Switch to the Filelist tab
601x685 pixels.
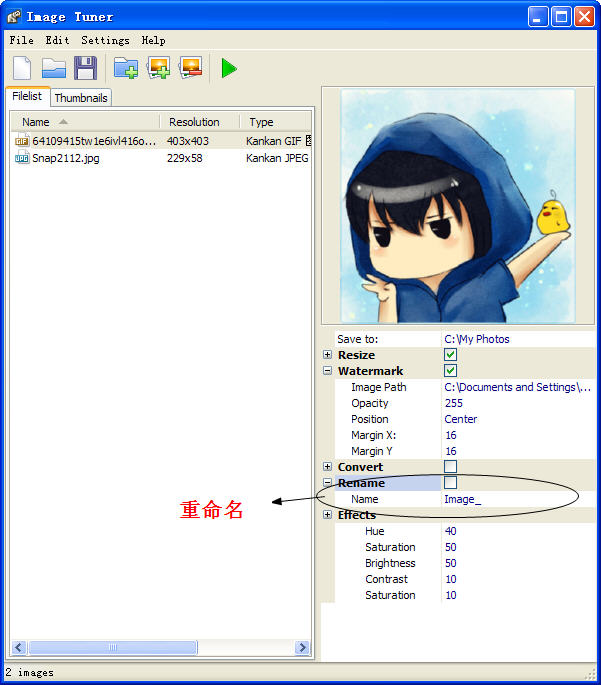click(x=27, y=96)
